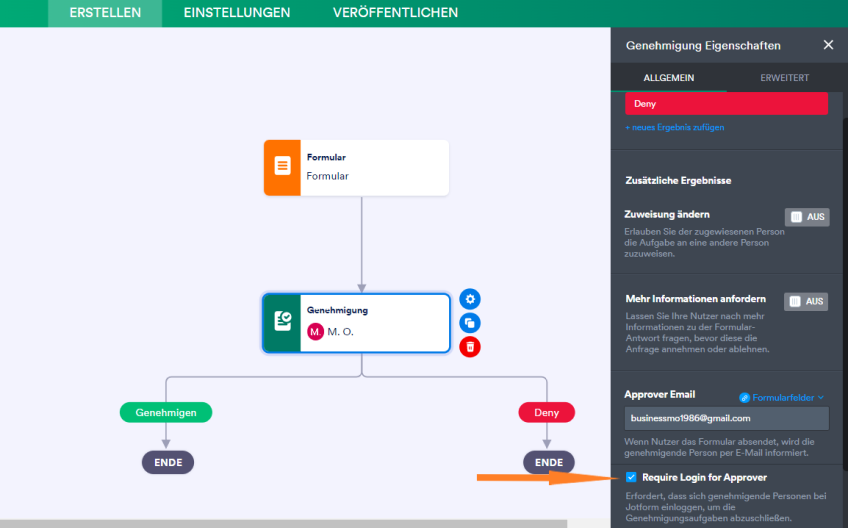Select the ENDE node under Deny
The height and width of the screenshot is (528, 848).
[x=549, y=463]
